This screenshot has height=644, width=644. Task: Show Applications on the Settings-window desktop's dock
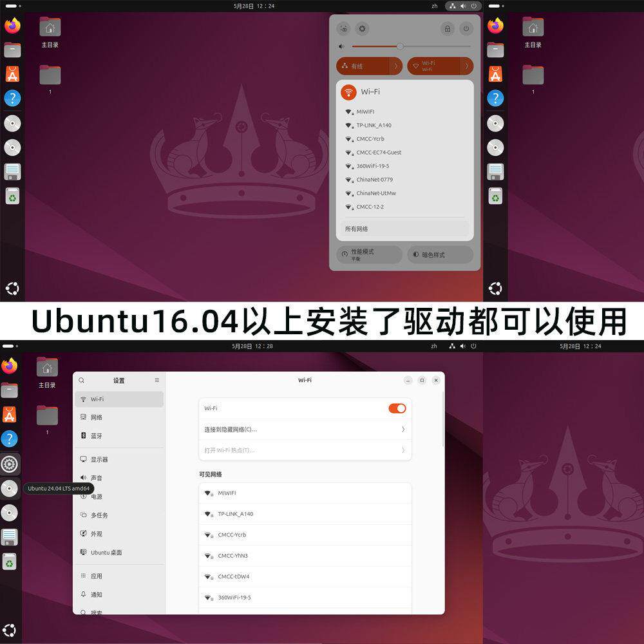10,630
